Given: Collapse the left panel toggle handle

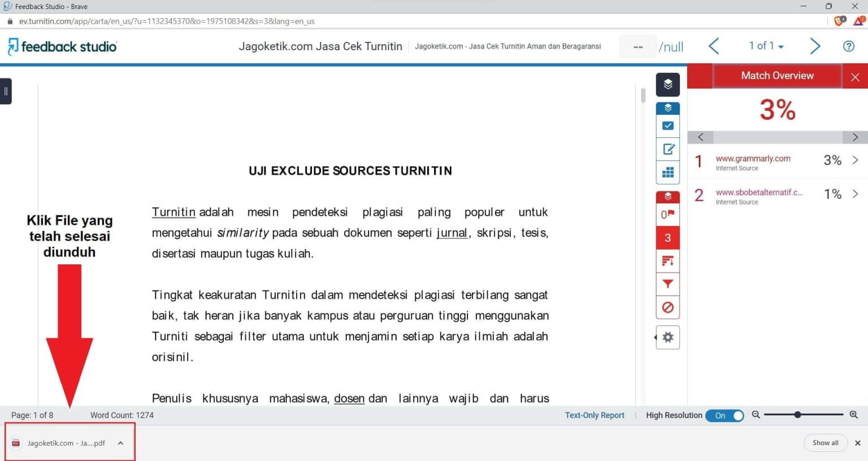Looking at the screenshot, I should point(6,91).
